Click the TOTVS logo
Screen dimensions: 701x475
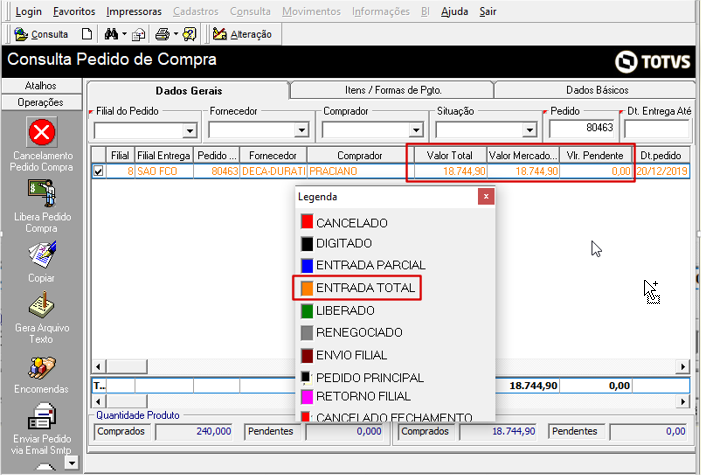[652, 61]
